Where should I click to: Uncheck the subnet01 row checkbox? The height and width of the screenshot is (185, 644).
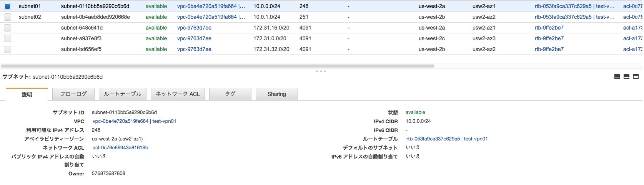8,7
